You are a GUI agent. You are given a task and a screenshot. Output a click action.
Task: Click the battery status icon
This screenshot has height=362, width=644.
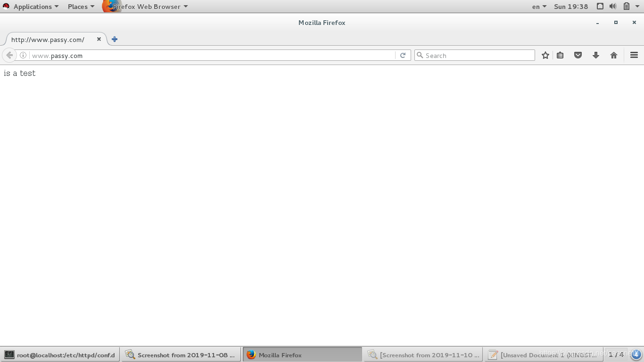click(x=627, y=7)
